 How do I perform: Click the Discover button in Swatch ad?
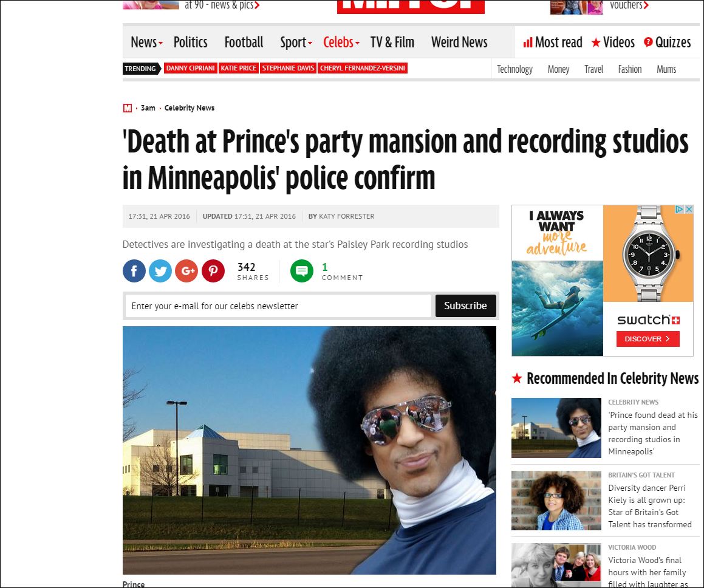pos(648,339)
